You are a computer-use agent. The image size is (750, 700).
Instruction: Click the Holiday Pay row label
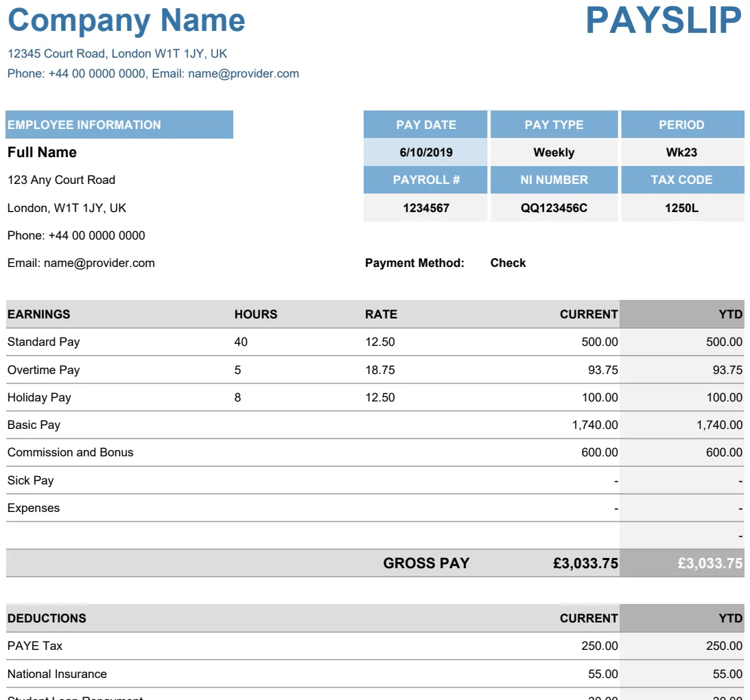39,397
